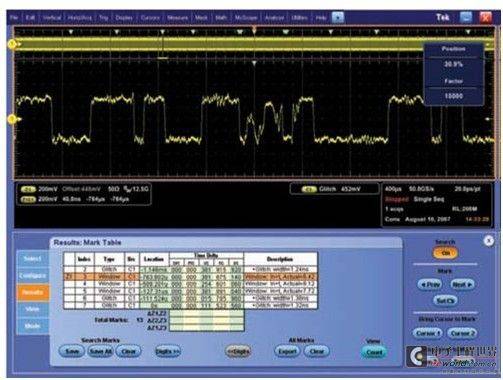
Task: Click the Save All search marks button
Action: tap(100, 351)
